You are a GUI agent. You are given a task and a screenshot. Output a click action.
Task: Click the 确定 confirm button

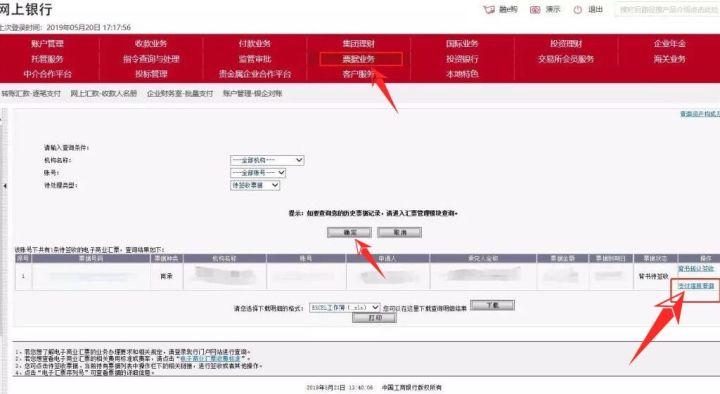pyautogui.click(x=349, y=232)
